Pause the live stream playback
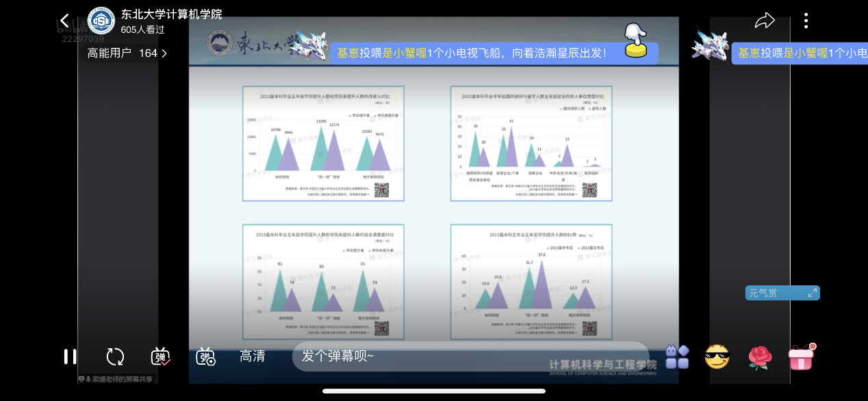The height and width of the screenshot is (401, 868). click(70, 357)
